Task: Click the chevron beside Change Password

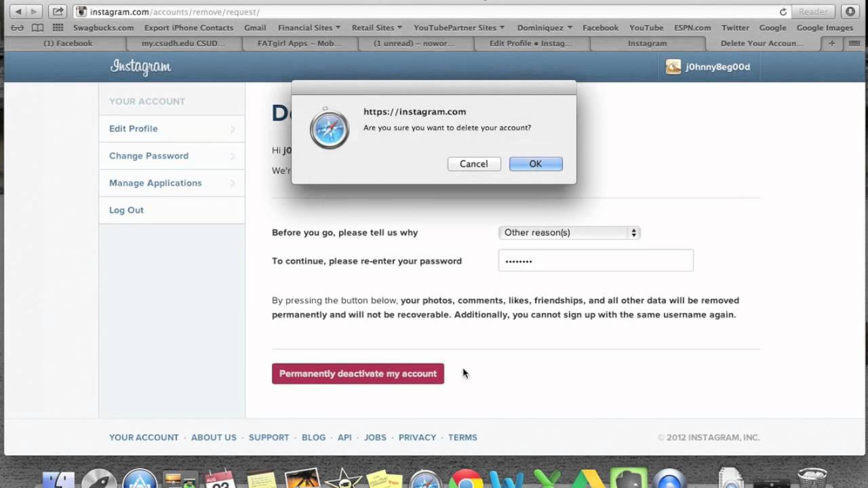Action: [233, 156]
